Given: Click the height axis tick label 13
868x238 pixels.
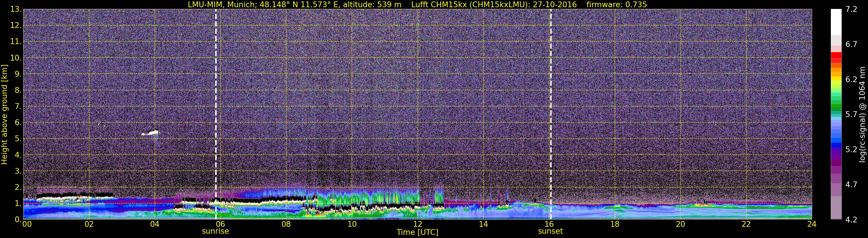Looking at the screenshot, I should [x=16, y=9].
